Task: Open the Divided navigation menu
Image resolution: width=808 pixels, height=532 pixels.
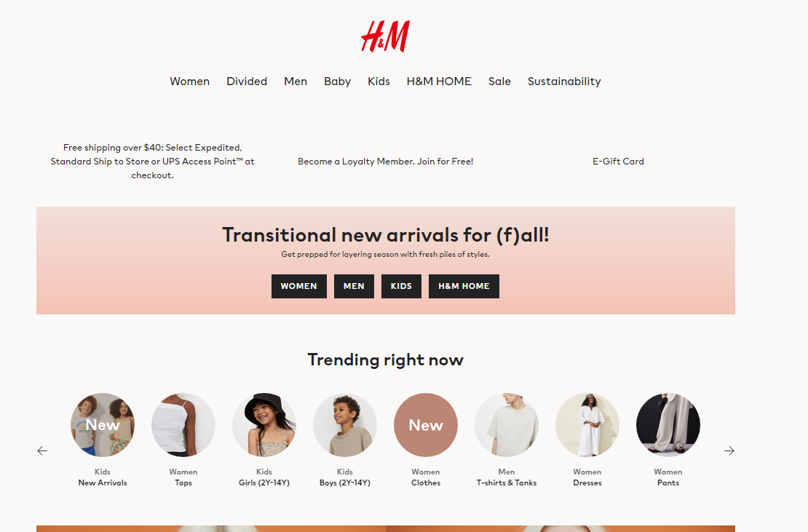Action: 247,82
